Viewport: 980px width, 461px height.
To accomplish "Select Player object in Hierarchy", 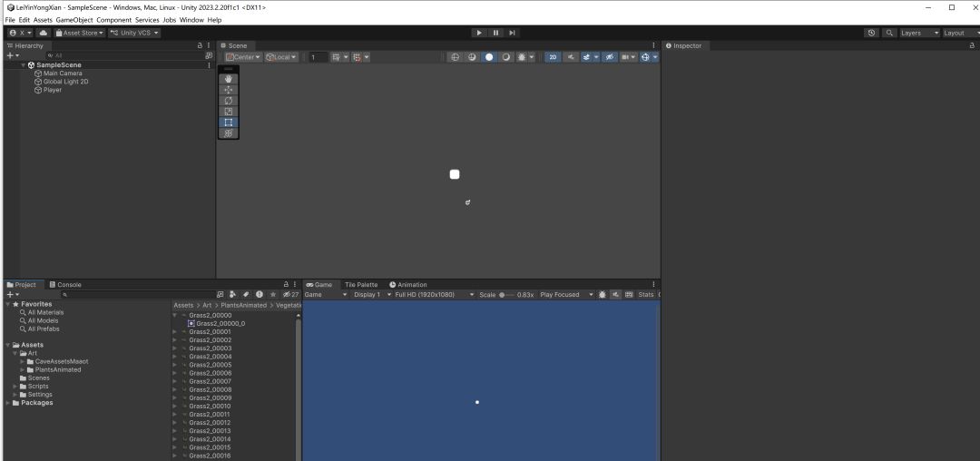I will pyautogui.click(x=52, y=90).
